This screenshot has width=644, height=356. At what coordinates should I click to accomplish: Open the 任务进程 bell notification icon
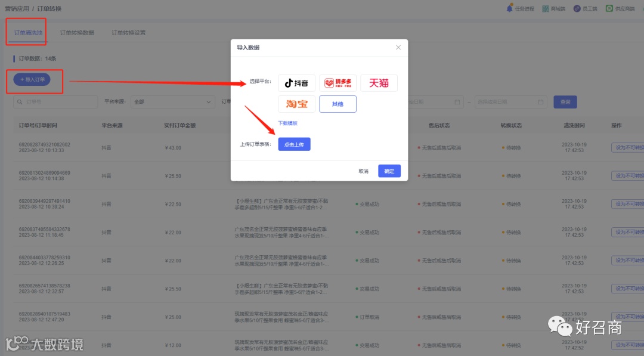click(510, 8)
